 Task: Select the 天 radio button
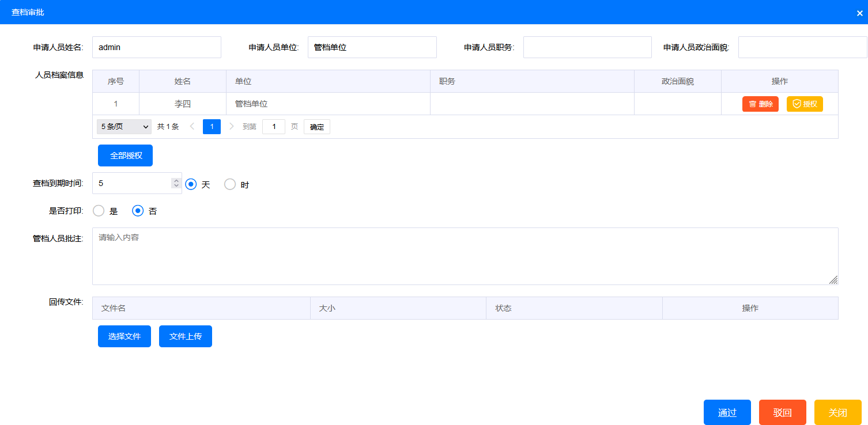(191, 184)
